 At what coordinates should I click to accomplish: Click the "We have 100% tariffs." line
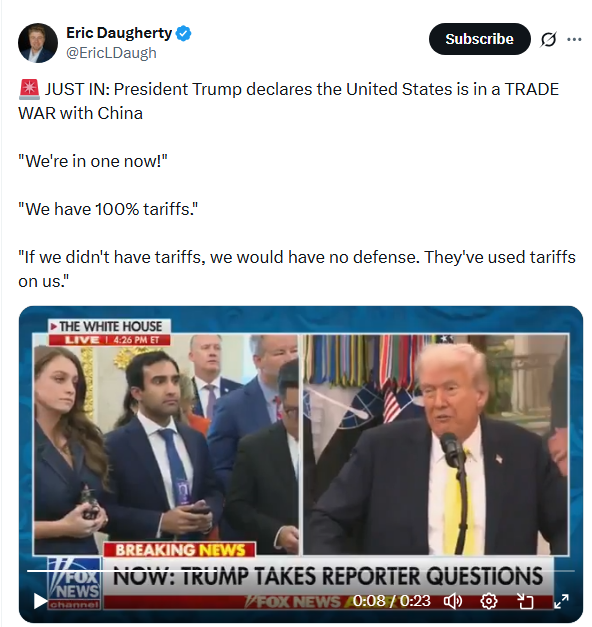[108, 209]
